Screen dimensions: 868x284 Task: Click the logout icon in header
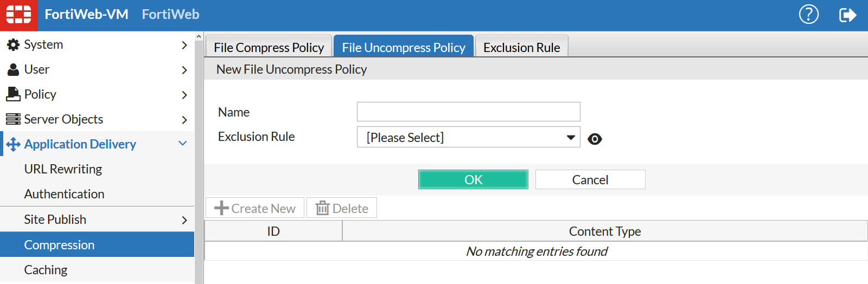[847, 15]
